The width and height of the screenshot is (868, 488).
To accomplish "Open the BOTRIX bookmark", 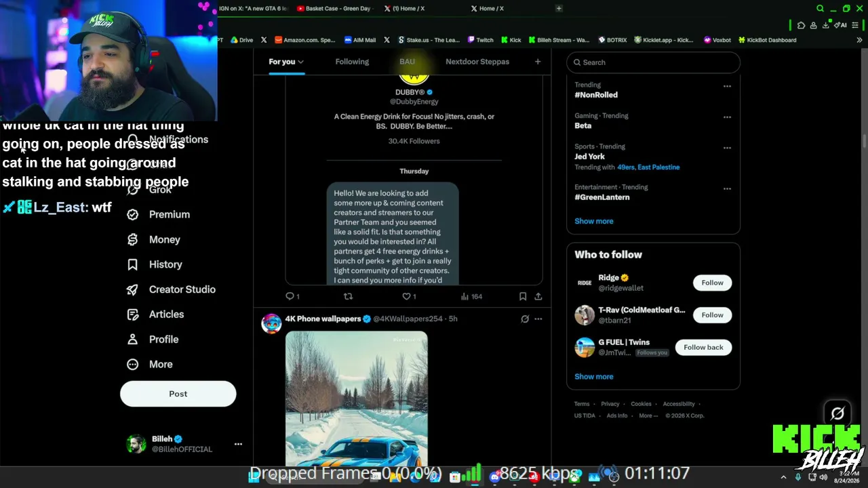I will coord(612,40).
